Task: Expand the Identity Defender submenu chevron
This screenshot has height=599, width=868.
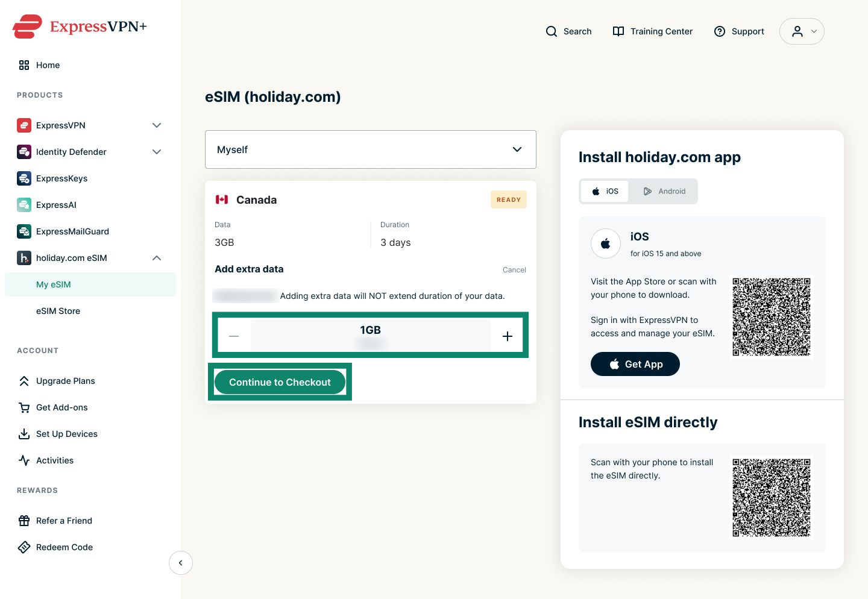Action: tap(157, 152)
